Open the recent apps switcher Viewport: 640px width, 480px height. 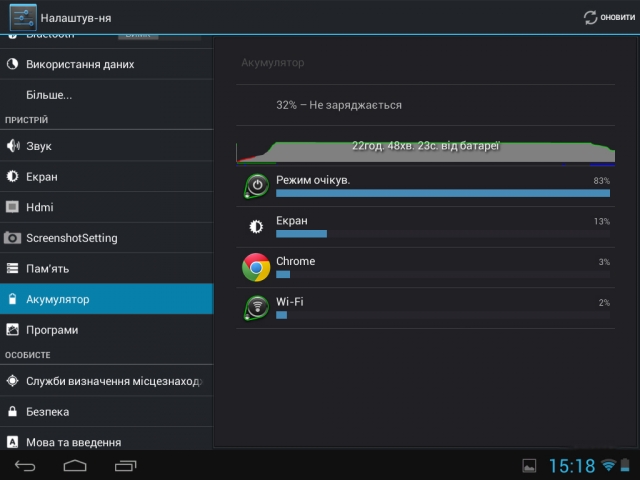[125, 466]
